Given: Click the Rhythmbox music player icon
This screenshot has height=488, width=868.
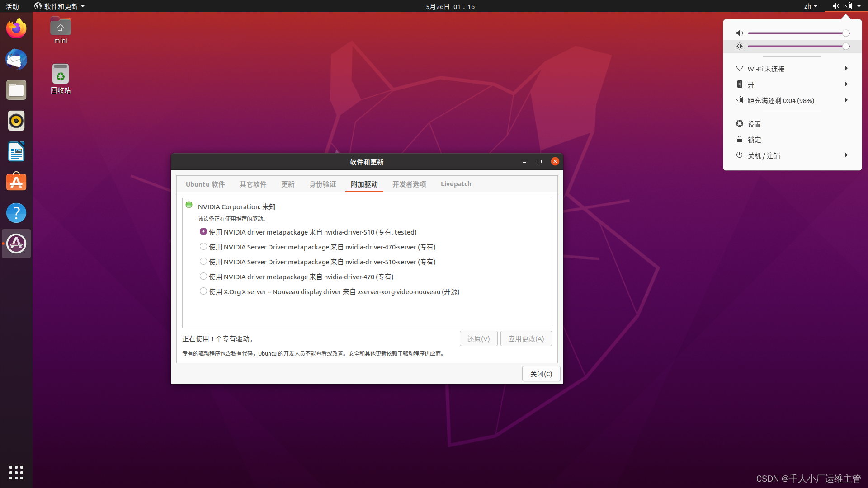Looking at the screenshot, I should (16, 121).
